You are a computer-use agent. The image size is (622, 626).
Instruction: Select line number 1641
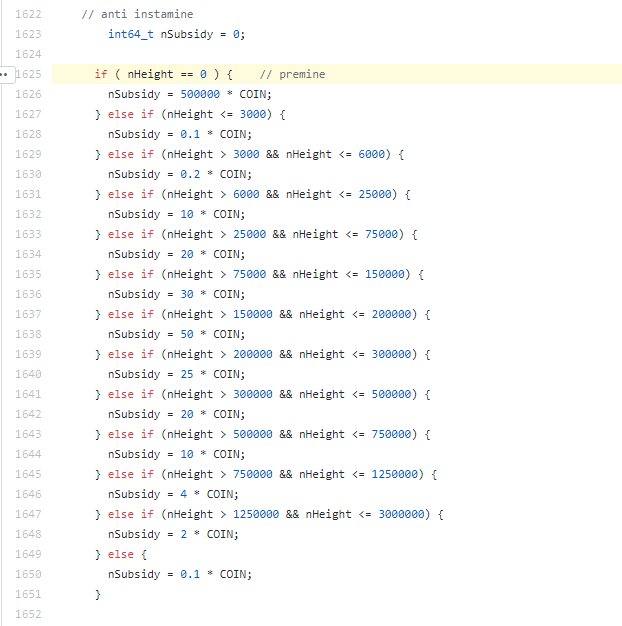pos(28,394)
